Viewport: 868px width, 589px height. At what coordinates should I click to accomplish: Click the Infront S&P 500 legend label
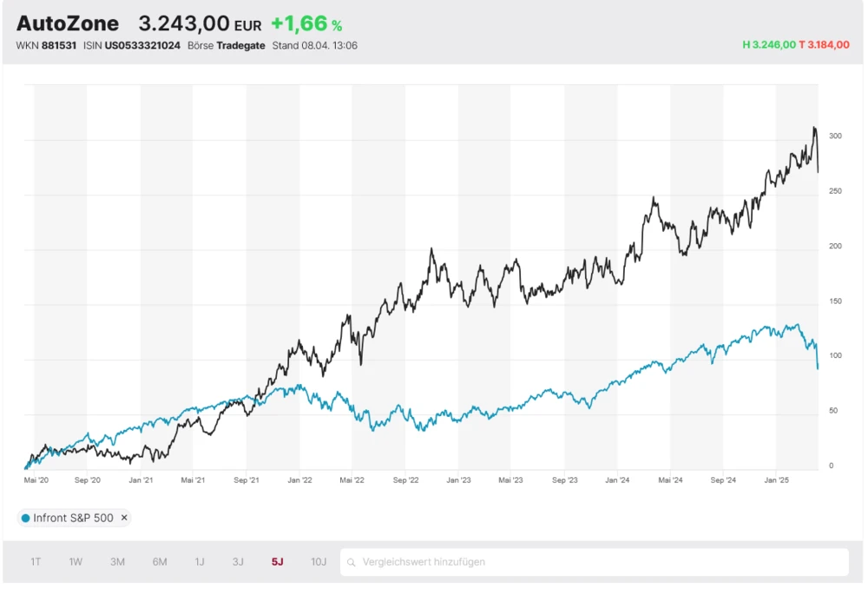(x=73, y=518)
